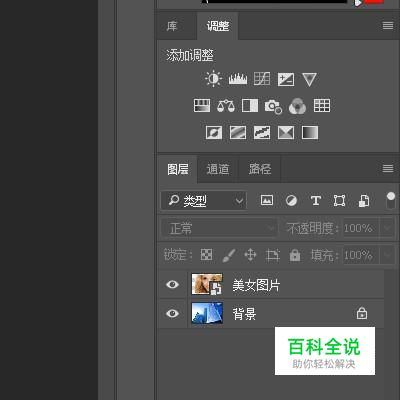
Task: Filter layers by type layers
Action: click(316, 200)
